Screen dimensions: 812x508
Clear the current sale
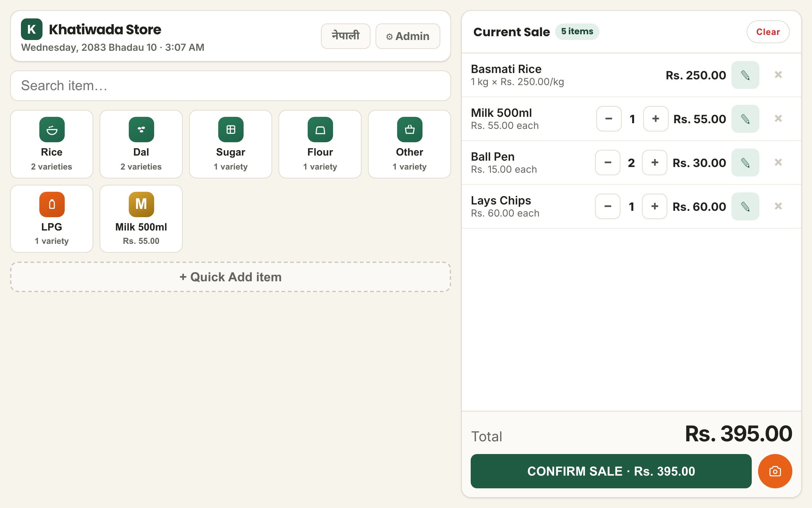(768, 31)
